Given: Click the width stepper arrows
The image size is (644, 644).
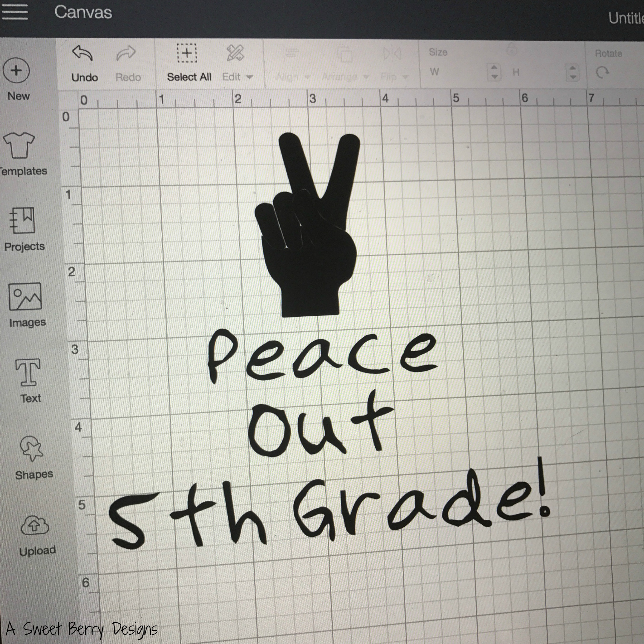Looking at the screenshot, I should pyautogui.click(x=494, y=72).
